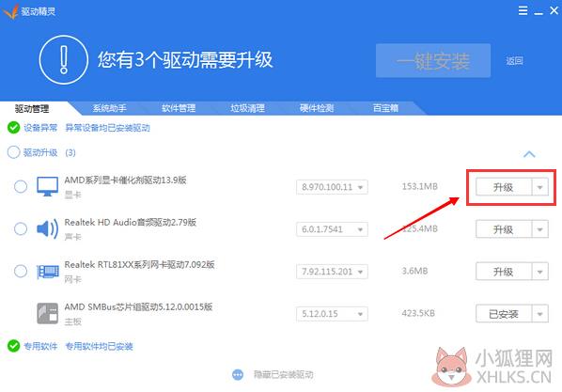Image resolution: width=562 pixels, height=392 pixels.
Task: Switch to the 驱动管理 tab
Action: click(x=32, y=108)
